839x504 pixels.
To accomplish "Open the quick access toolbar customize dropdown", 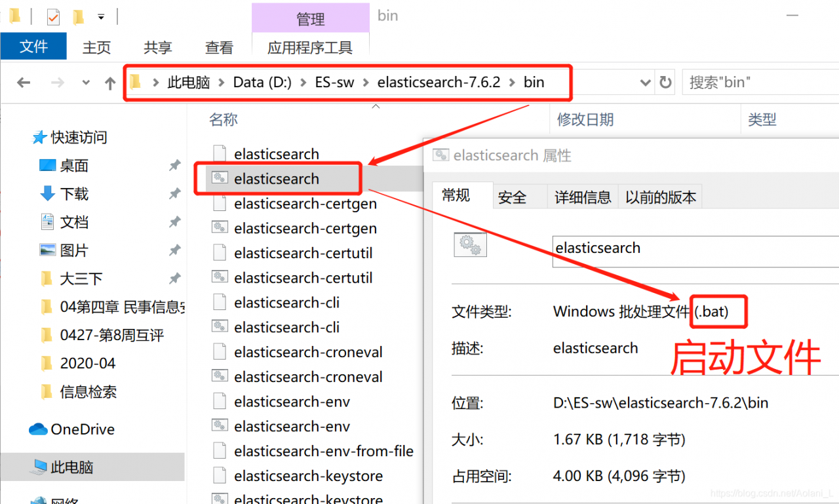I will tap(100, 16).
